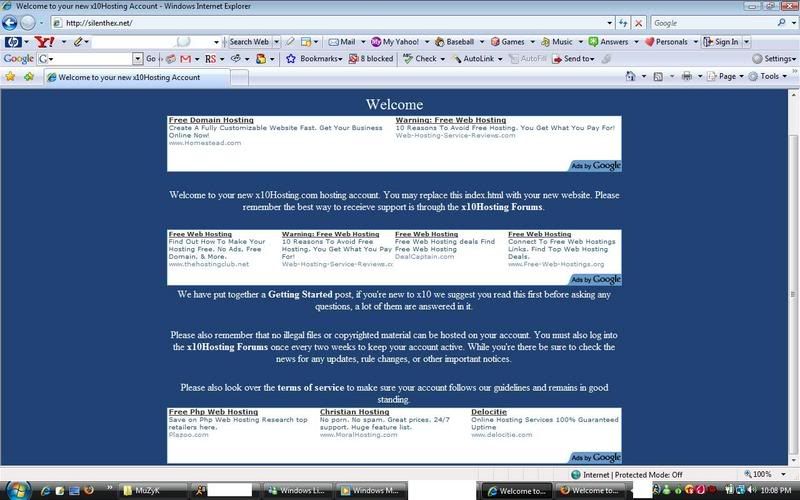Expand the Sign In dropdown arrow

(746, 42)
